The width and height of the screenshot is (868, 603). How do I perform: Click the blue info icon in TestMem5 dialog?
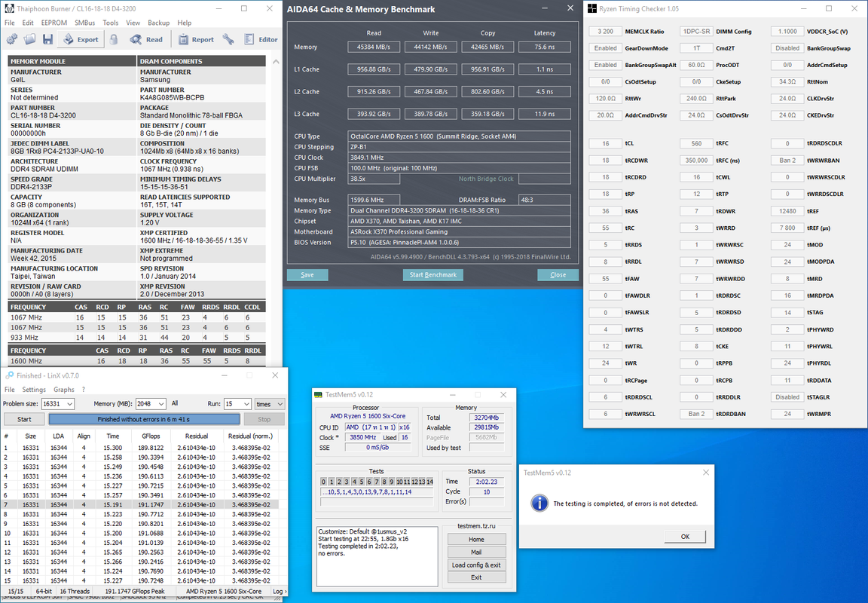tap(539, 503)
